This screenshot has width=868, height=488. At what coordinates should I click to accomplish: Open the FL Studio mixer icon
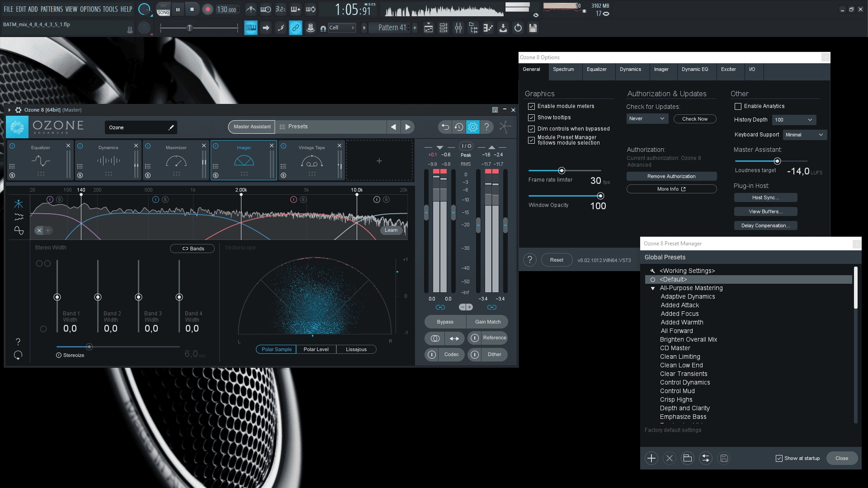tap(458, 28)
